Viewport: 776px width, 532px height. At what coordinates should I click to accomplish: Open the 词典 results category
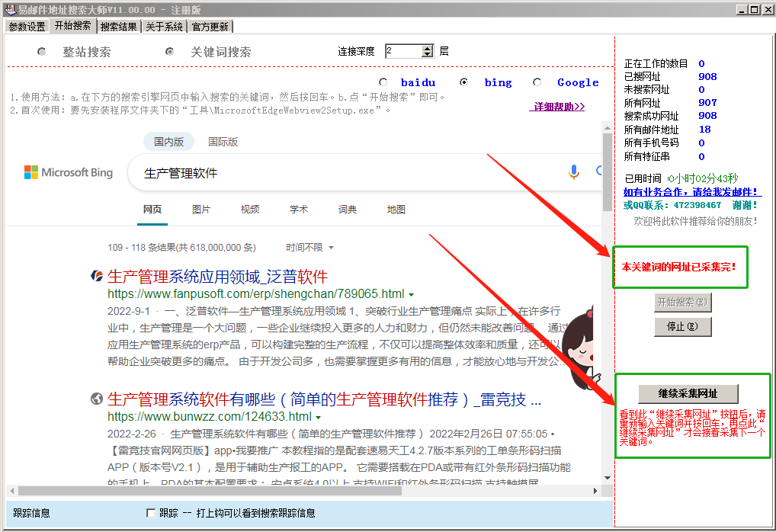pyautogui.click(x=348, y=210)
